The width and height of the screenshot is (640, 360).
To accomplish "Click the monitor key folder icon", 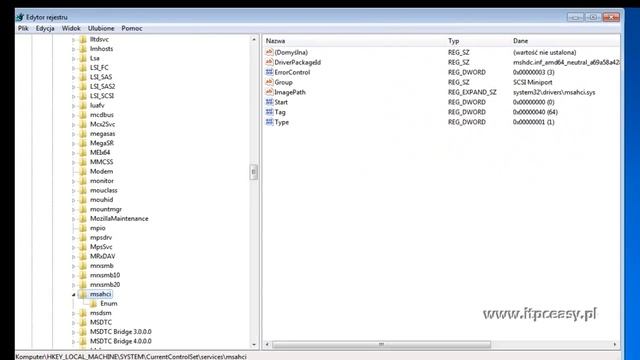I will [x=83, y=181].
